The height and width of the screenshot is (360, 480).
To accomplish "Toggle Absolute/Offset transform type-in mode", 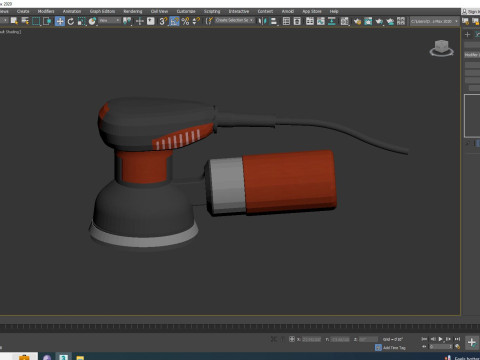I will [292, 339].
